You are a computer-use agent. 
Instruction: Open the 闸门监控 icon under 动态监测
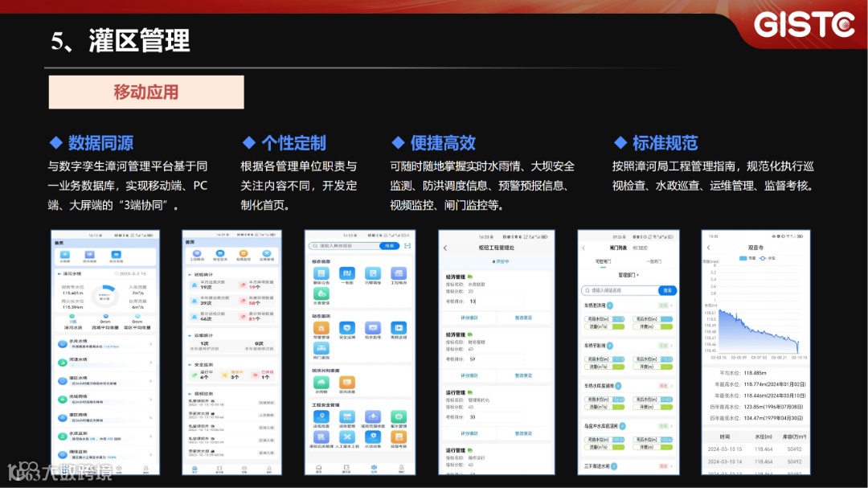coord(321,348)
